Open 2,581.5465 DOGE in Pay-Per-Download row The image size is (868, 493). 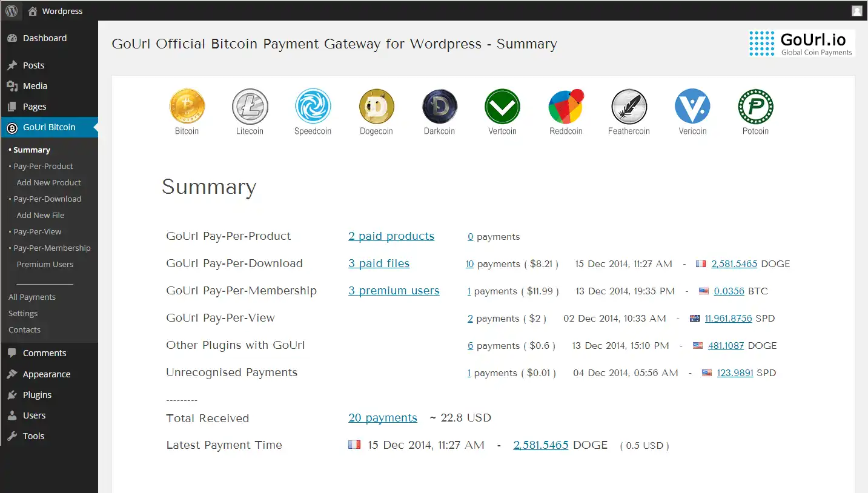pos(734,264)
